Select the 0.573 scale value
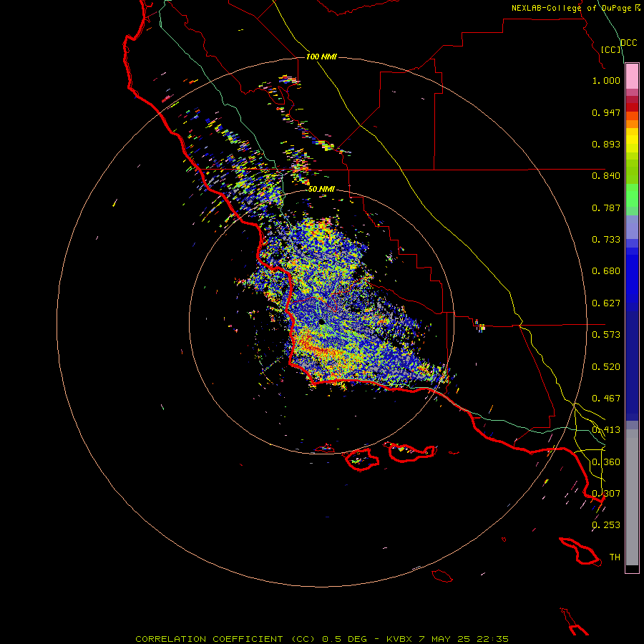 pyautogui.click(x=606, y=335)
